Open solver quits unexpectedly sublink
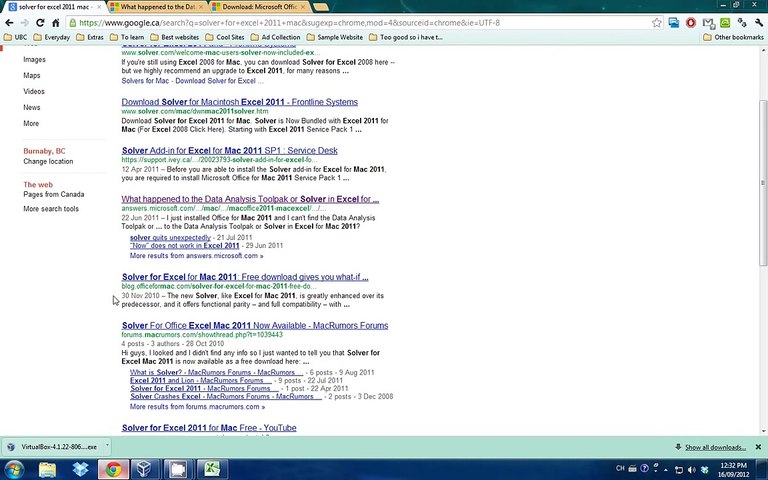Viewport: 768px width, 480px height. click(170, 238)
